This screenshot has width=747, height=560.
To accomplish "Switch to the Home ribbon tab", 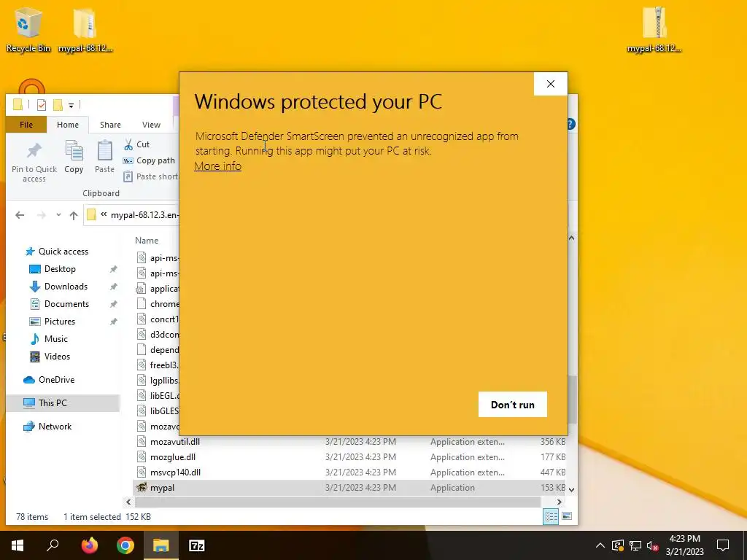I will (68, 125).
